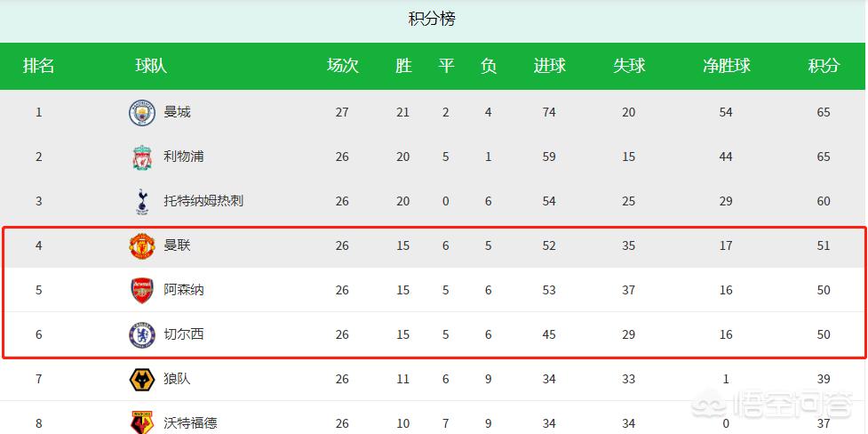Click the 排名 column header
This screenshot has width=868, height=434.
click(39, 66)
